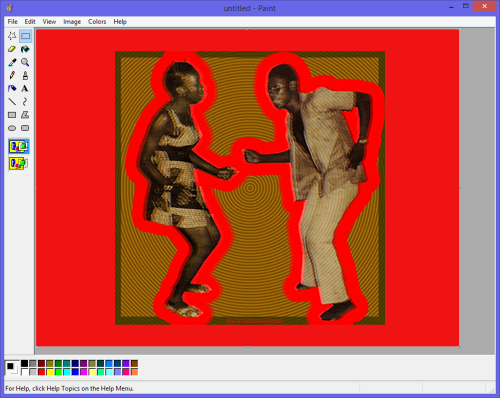
Task: Activate the Fill With Color bucket
Action: point(25,49)
